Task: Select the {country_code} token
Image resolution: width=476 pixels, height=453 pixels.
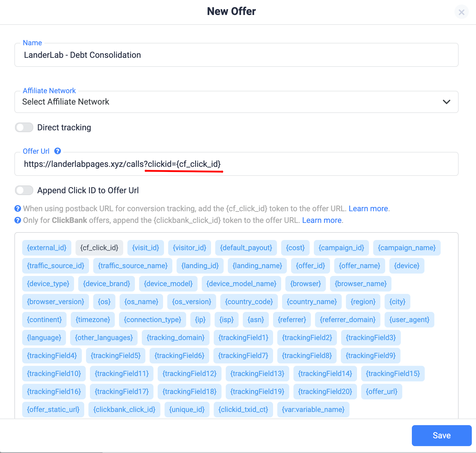Action: (x=249, y=302)
